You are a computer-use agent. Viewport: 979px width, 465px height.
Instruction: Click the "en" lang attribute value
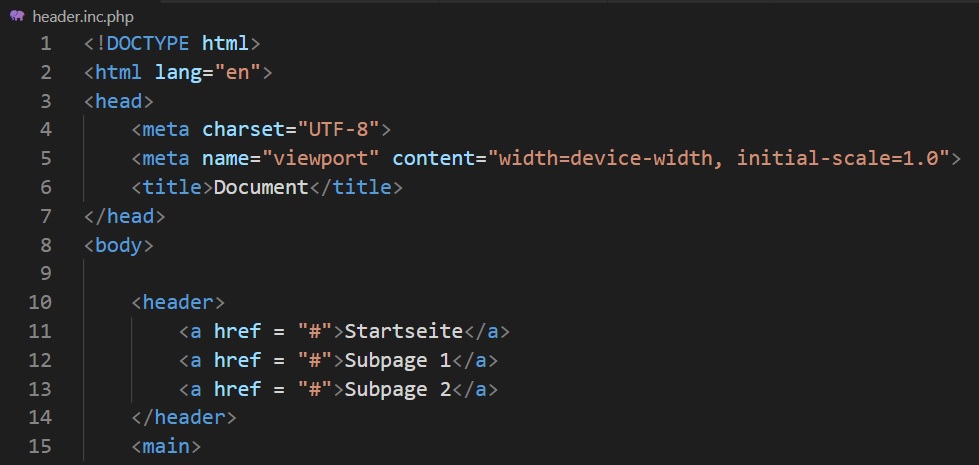(238, 73)
